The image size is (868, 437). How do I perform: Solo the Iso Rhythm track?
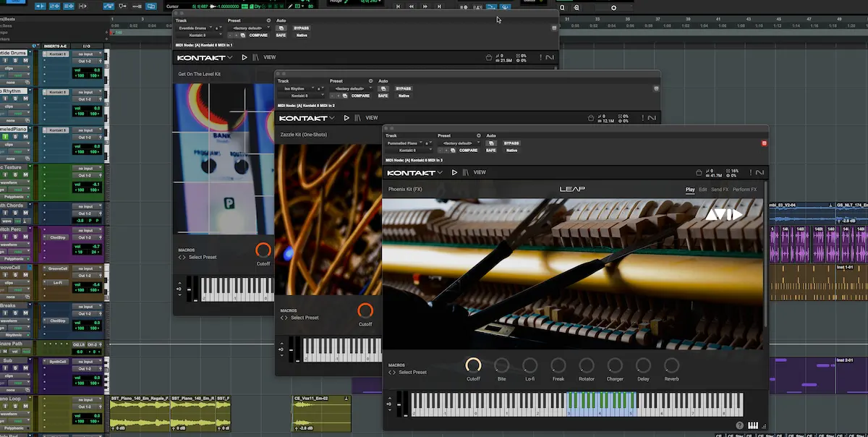[17, 98]
